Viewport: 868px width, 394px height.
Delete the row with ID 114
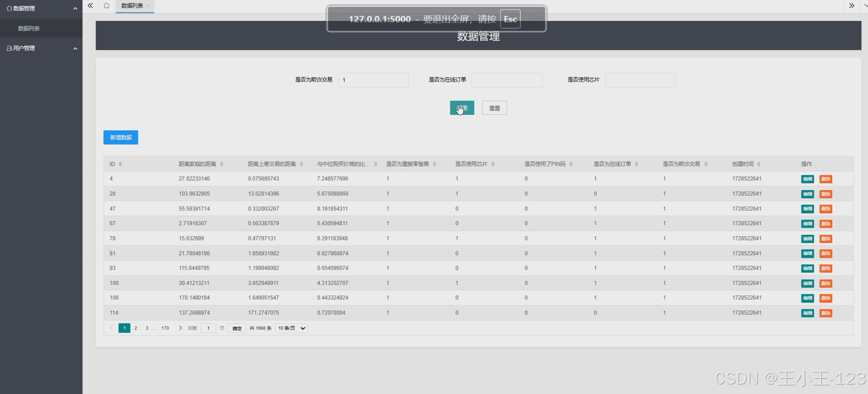point(825,313)
